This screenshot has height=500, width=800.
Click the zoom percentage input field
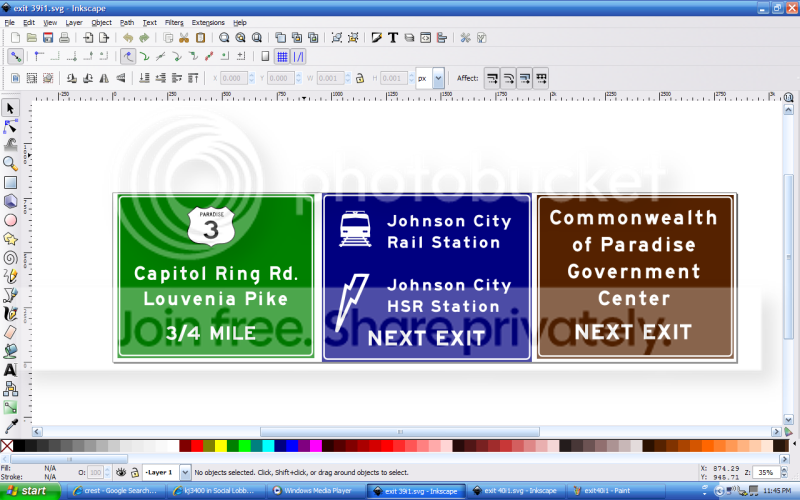tap(768, 472)
